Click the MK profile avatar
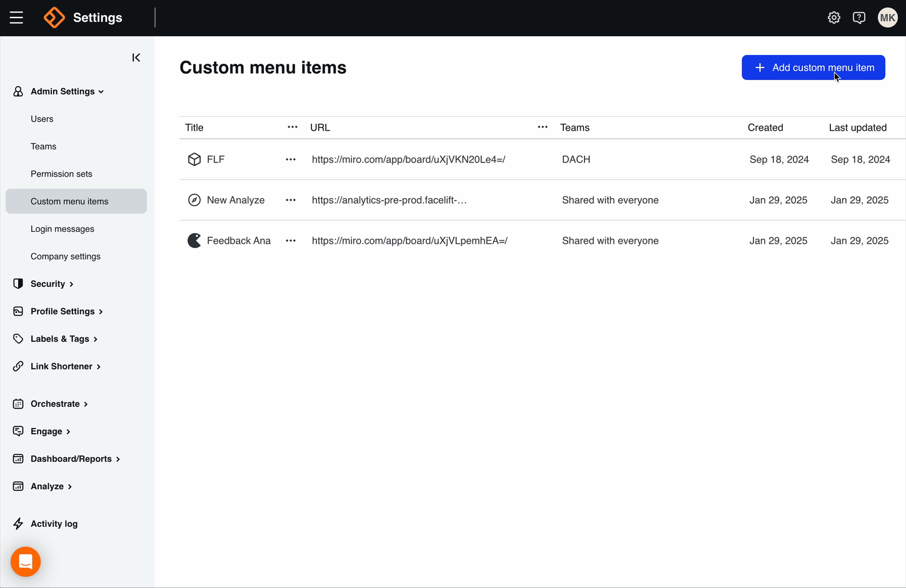This screenshot has height=588, width=906. (x=887, y=17)
